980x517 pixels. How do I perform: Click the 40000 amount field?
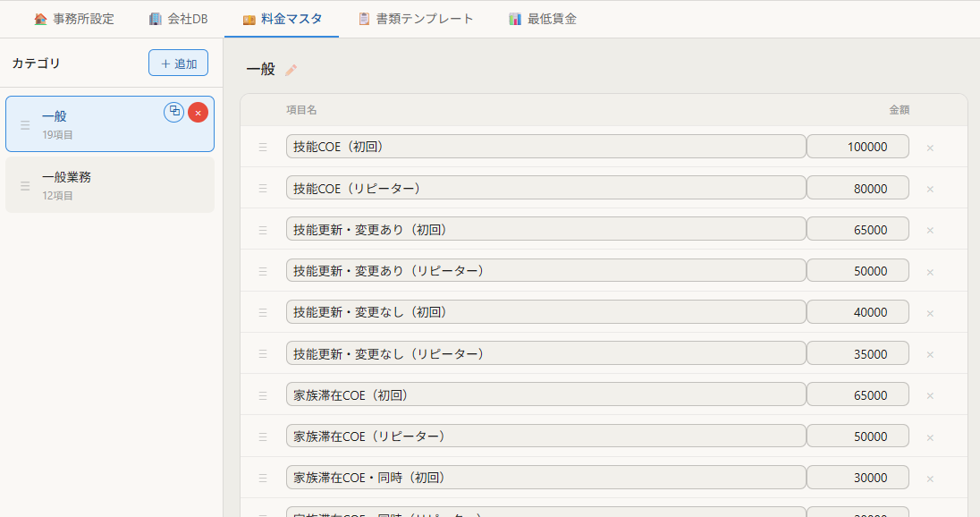coord(857,311)
